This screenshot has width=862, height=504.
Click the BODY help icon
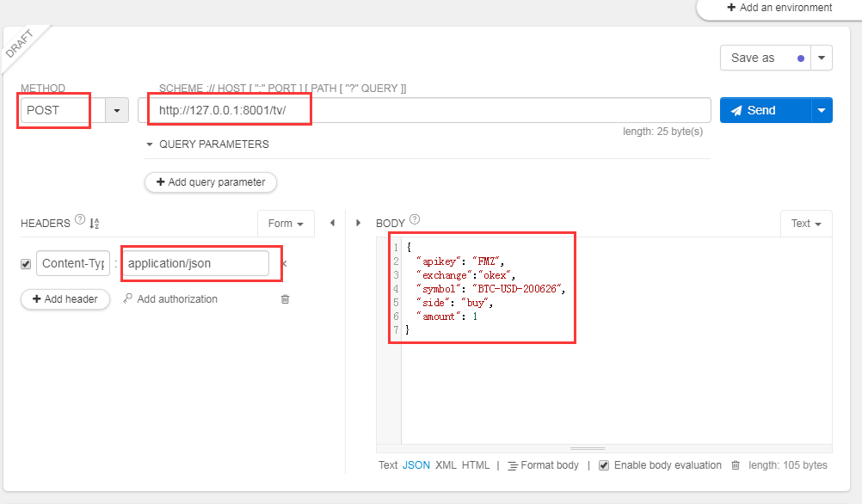(415, 219)
